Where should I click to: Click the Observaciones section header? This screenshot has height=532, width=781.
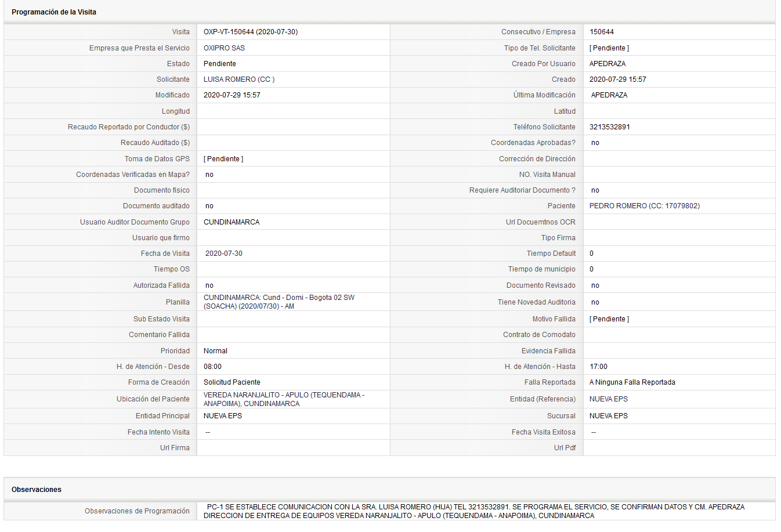pyautogui.click(x=37, y=490)
